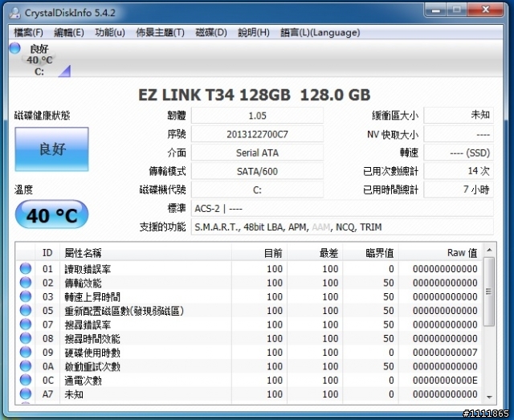This screenshot has width=514, height=420.
Task: Click the ID column header
Action: [x=47, y=253]
